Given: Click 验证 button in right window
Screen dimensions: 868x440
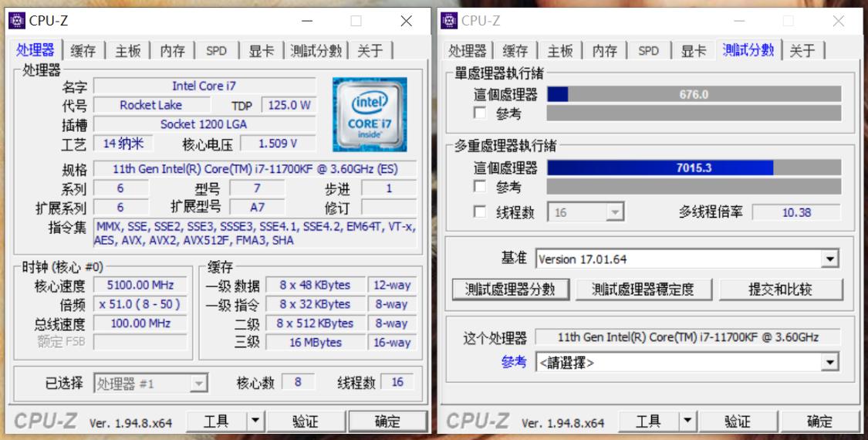Looking at the screenshot, I should click(x=738, y=421).
